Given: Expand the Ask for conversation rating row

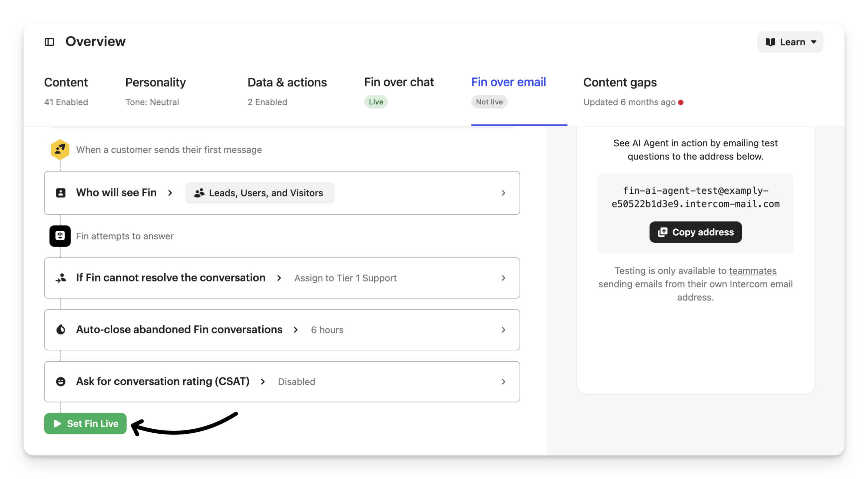Looking at the screenshot, I should click(x=503, y=382).
